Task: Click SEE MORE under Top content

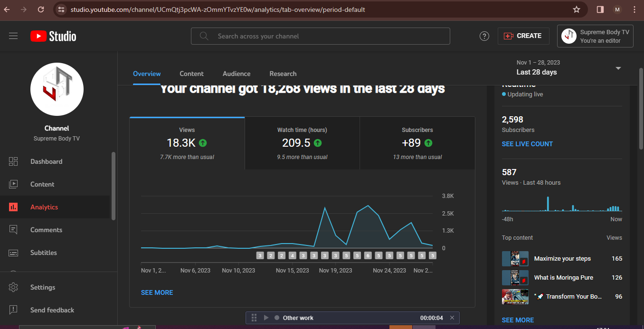Action: [518, 320]
